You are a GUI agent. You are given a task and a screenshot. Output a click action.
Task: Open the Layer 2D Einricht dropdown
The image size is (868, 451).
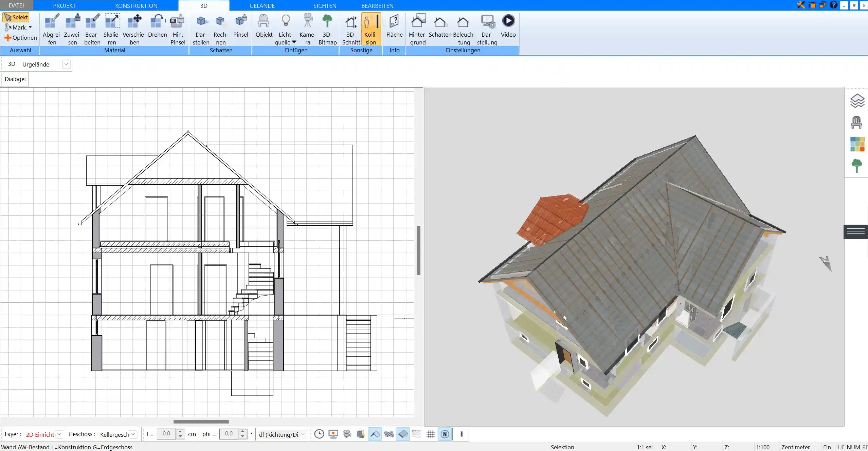[x=59, y=434]
